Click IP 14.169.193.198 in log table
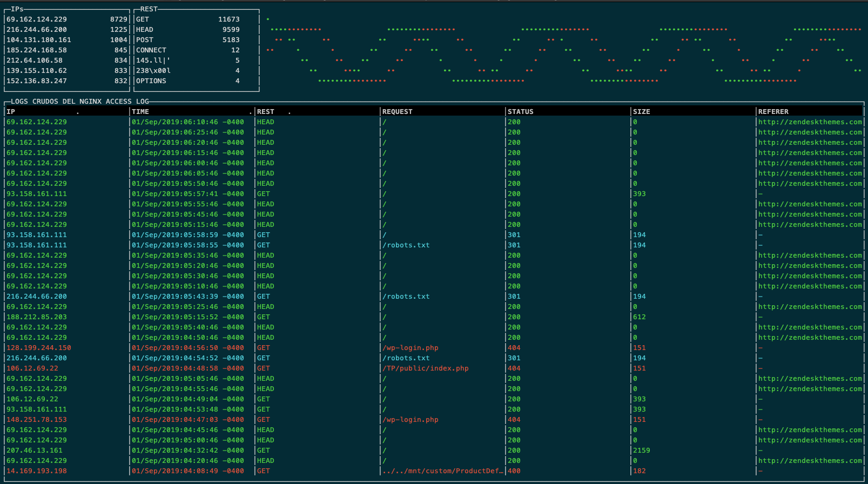The height and width of the screenshot is (484, 868). click(x=37, y=470)
